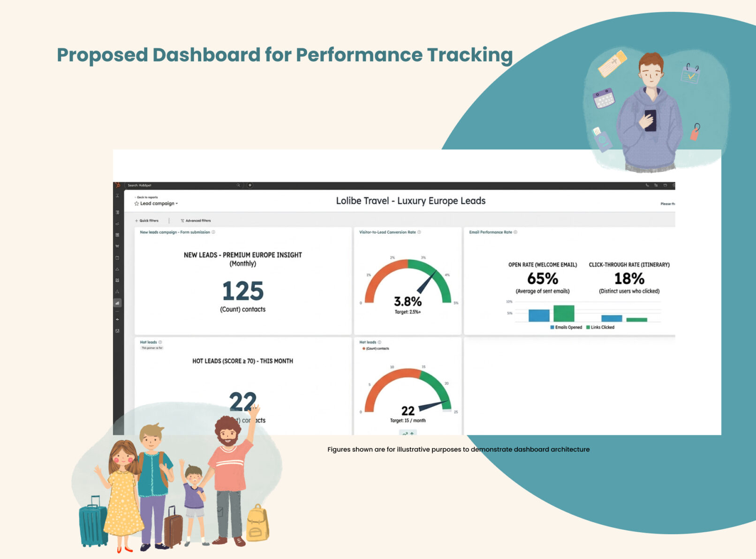Expand the Quick filters option
This screenshot has height=559, width=756.
pyautogui.click(x=147, y=221)
